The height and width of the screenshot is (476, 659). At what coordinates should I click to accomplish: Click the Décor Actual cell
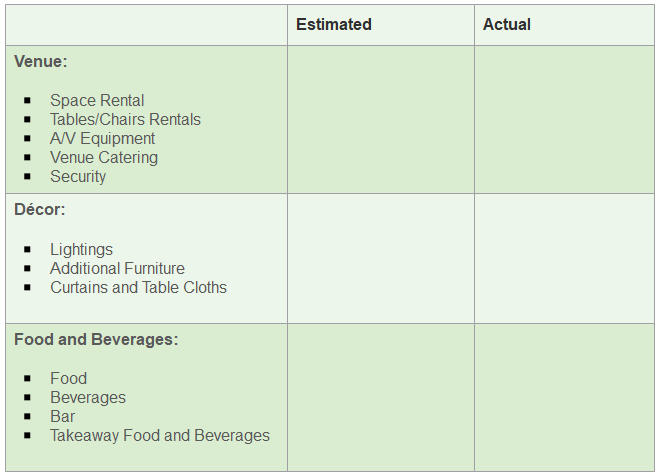point(564,259)
